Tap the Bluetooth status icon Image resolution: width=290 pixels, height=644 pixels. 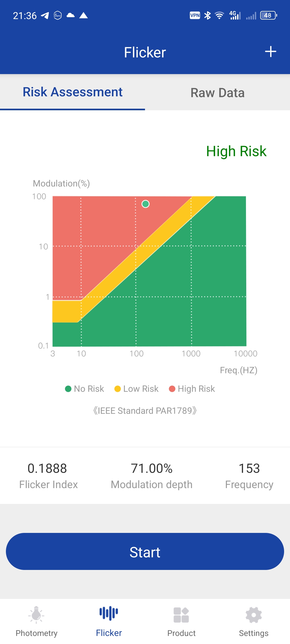tap(207, 15)
